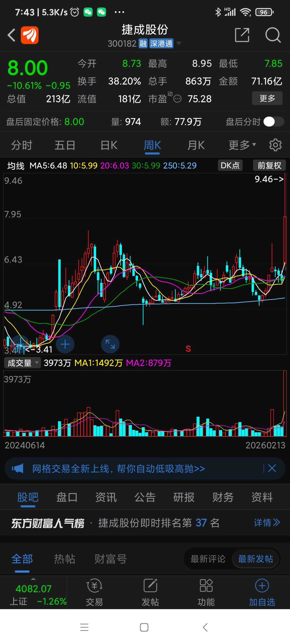Tap the Android back navigation arrow
The image size is (290, 644).
pyautogui.click(x=205, y=627)
